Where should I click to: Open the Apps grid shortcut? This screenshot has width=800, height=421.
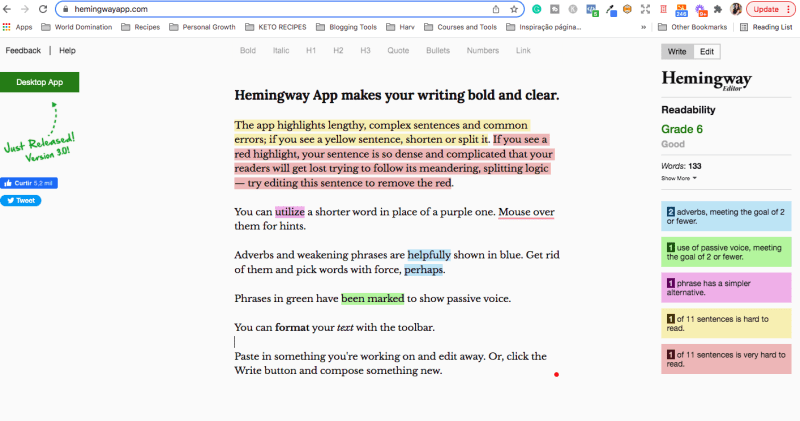pyautogui.click(x=17, y=27)
